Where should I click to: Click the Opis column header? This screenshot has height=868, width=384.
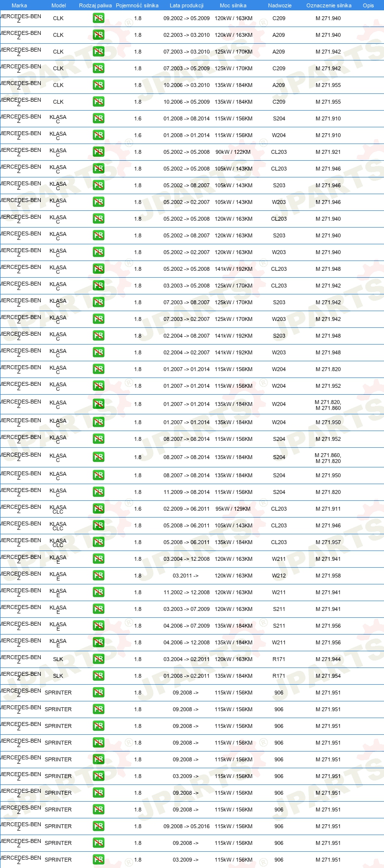368,5
